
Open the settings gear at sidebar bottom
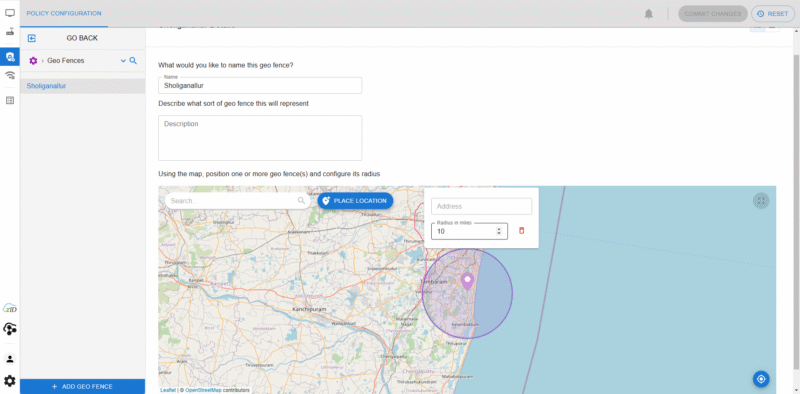point(10,381)
